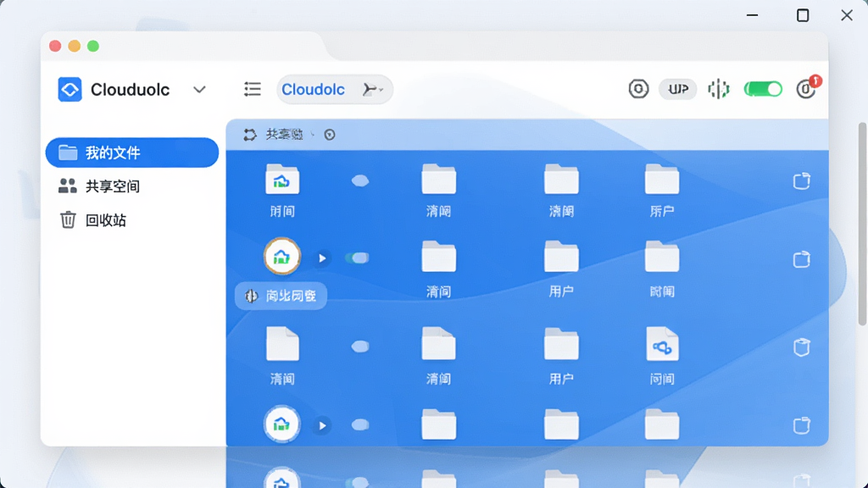Select the Cloudolc tab pill
Viewport: 868px width, 488px height.
tap(334, 89)
